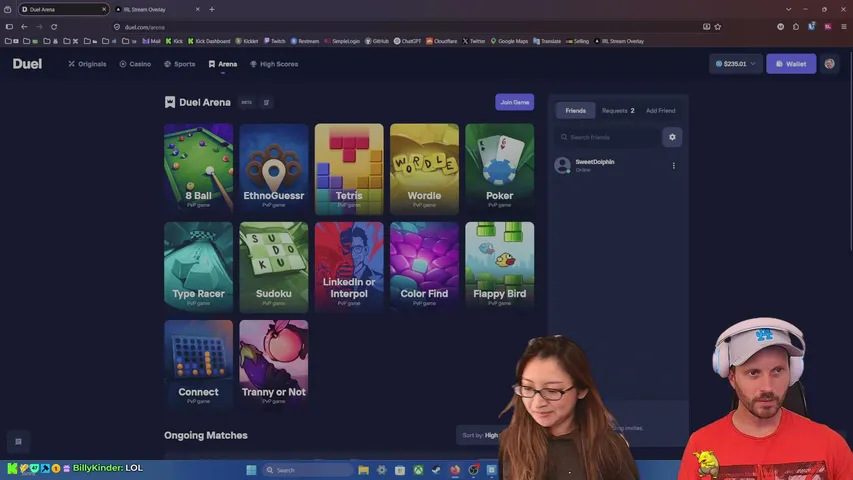Go to Casino section
Image resolution: width=853 pixels, height=480 pixels.
[135, 64]
